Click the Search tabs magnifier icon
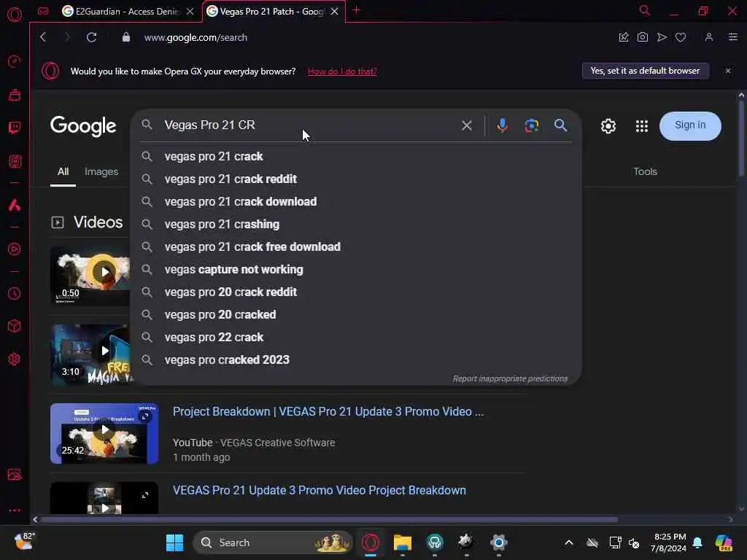The image size is (747, 560). pos(645,10)
